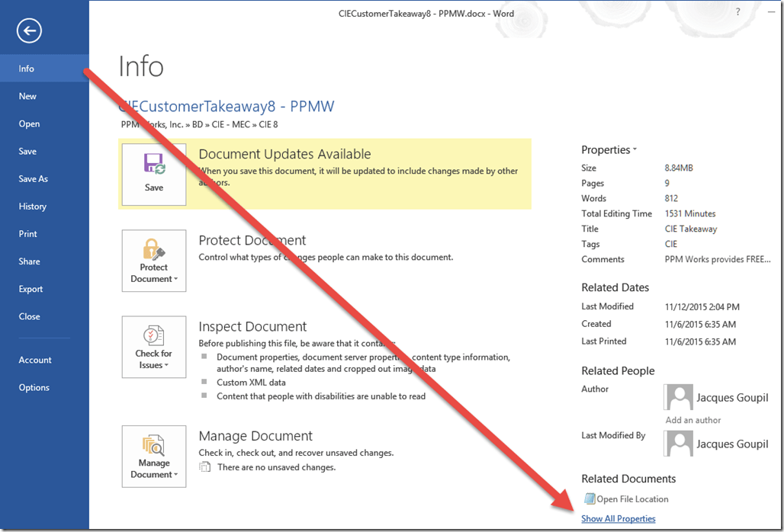
Task: Click the PPM Works provides FREE comment
Action: (x=717, y=259)
